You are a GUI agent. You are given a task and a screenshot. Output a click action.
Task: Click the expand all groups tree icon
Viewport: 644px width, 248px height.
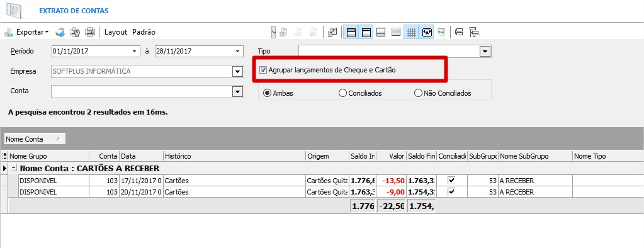[475, 32]
